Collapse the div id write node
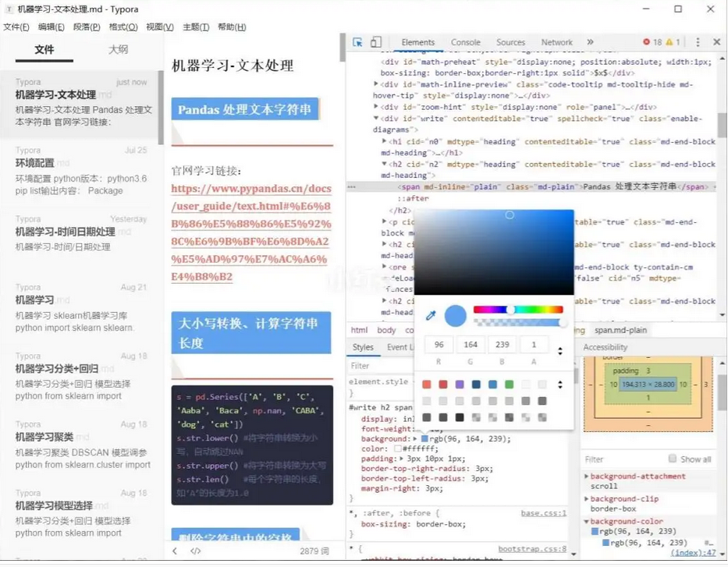This screenshot has width=728, height=567. tap(376, 119)
